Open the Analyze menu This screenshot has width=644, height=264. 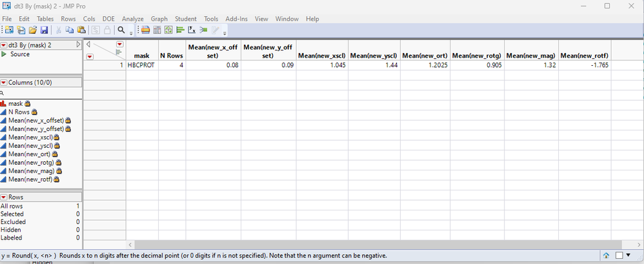click(133, 19)
